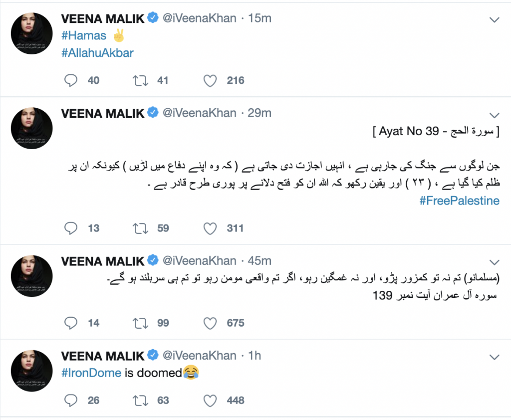Like the #FreePalestine tweet
Screen dimensions: 511x420
click(x=211, y=228)
